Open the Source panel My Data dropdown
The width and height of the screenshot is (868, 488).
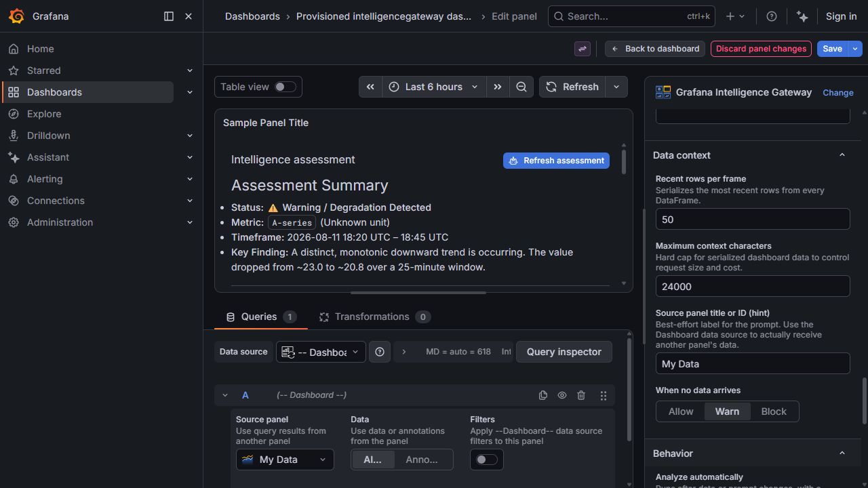click(x=285, y=460)
